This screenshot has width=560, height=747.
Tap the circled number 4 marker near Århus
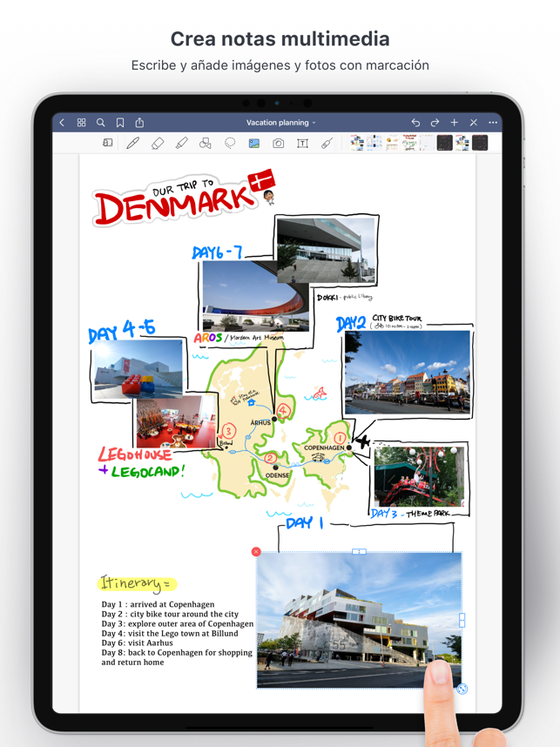click(x=284, y=410)
